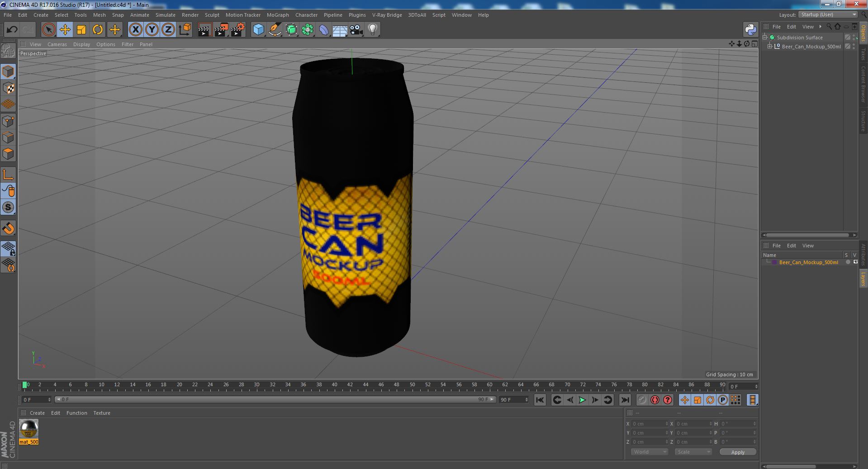Open the Objects side tab
Viewport: 868px width, 469px height.
click(863, 33)
